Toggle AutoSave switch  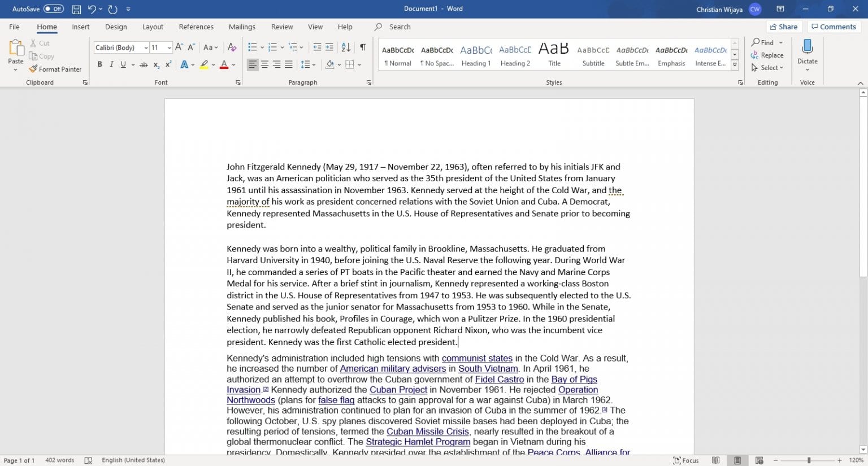54,9
